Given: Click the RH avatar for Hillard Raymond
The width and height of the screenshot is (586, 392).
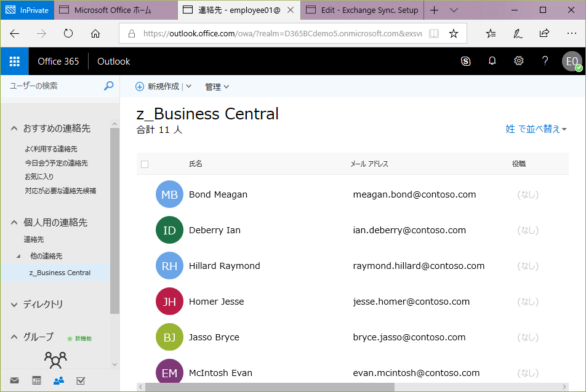Looking at the screenshot, I should pyautogui.click(x=169, y=266).
